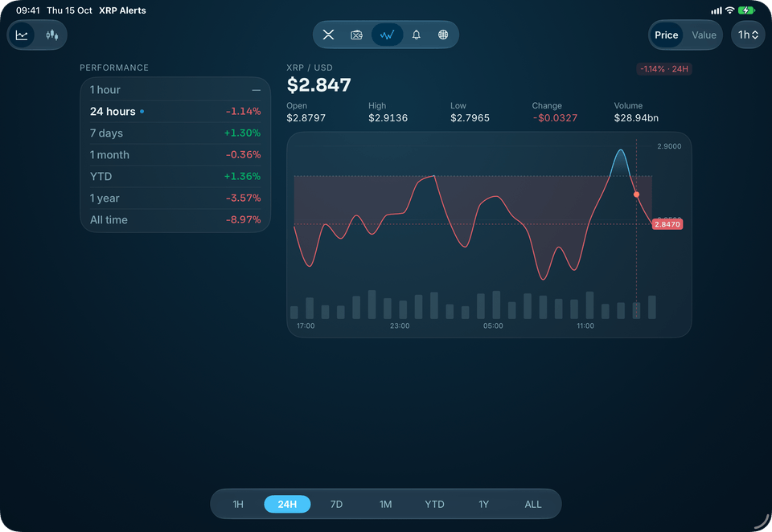Choose the 24 hours performance row
This screenshot has height=532, width=772.
click(x=175, y=111)
